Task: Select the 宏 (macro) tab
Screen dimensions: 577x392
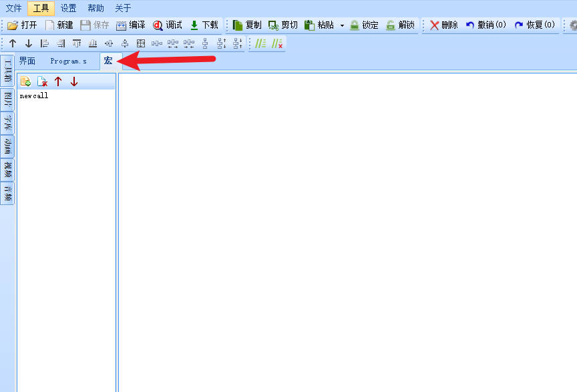Action: coord(108,61)
